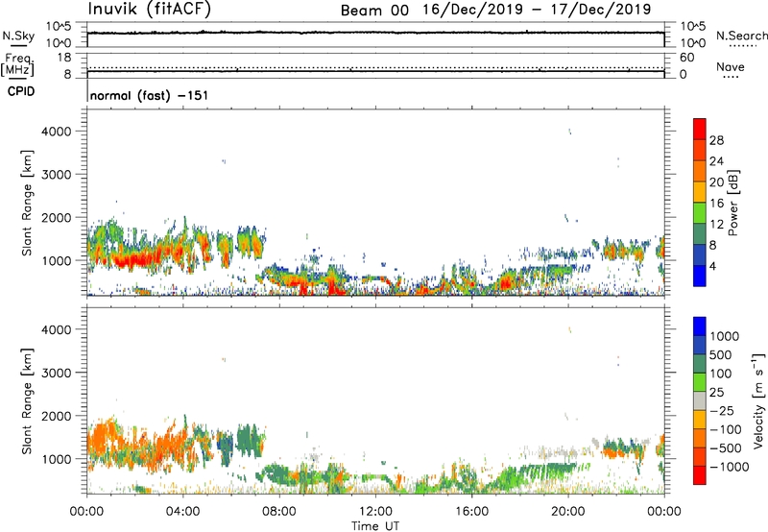The height and width of the screenshot is (532, 768).
Task: Click the '4000' tick of the power panel
Action: [56, 132]
